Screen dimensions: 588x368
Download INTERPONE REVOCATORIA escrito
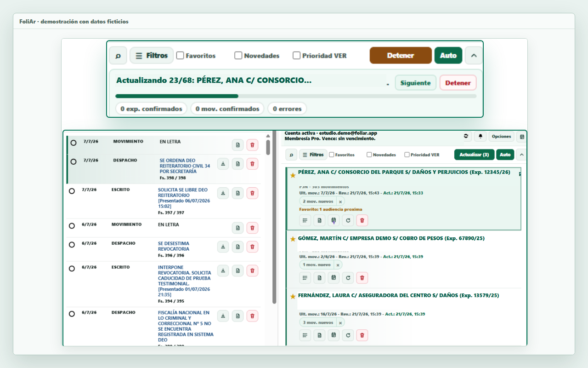[x=223, y=270]
